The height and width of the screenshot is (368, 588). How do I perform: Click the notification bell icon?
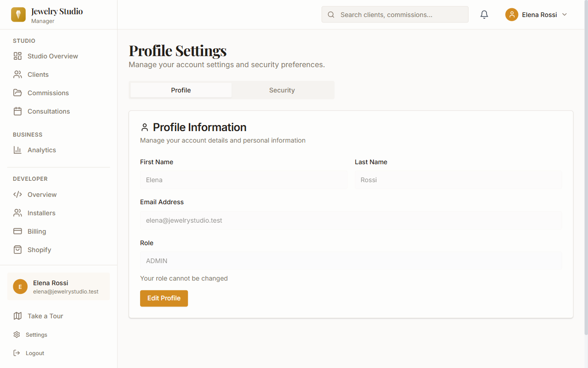click(x=484, y=15)
